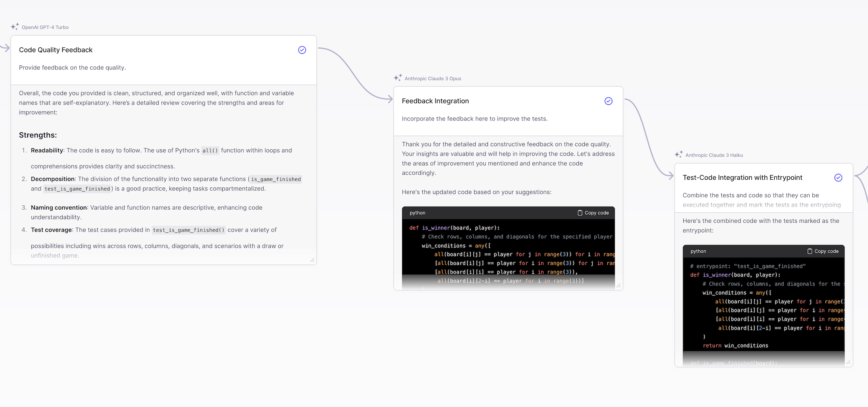The image size is (868, 407).
Task: Click the '# entrypoint: "test_is_game_finished"' comment line
Action: click(x=748, y=266)
